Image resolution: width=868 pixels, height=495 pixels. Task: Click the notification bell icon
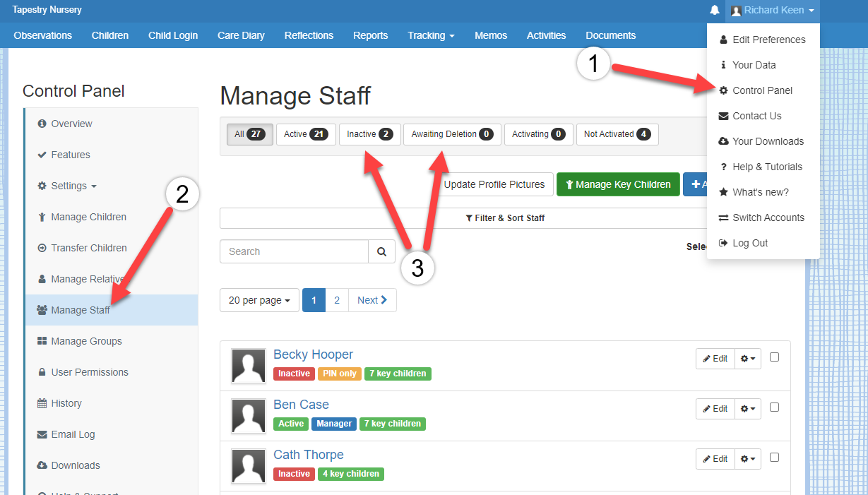pyautogui.click(x=715, y=11)
